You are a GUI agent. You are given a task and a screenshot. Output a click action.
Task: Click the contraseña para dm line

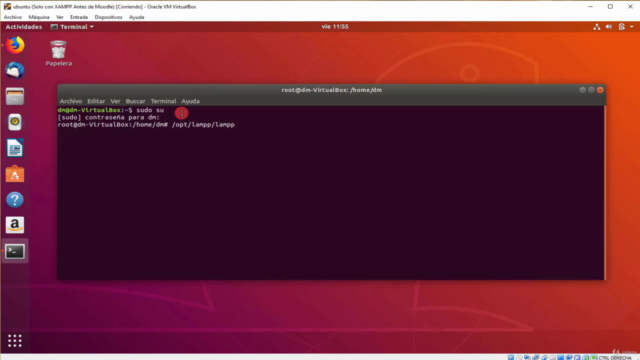pos(109,118)
